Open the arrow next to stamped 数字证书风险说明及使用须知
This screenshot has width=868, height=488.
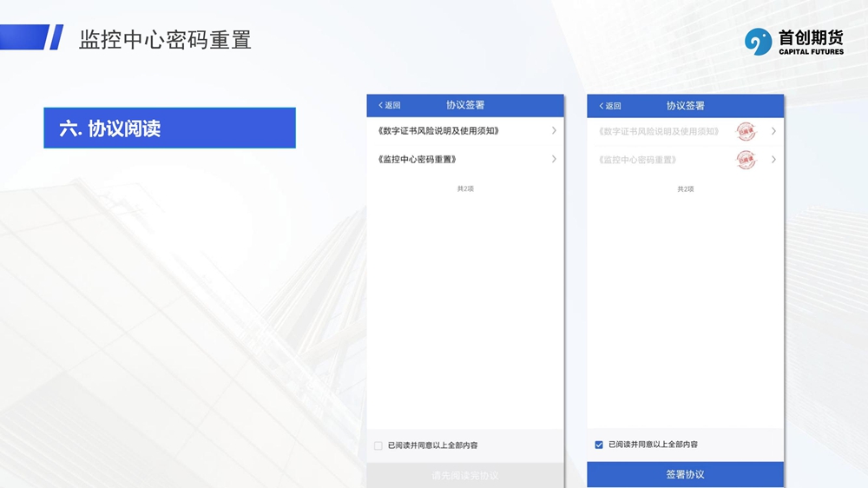pos(773,132)
